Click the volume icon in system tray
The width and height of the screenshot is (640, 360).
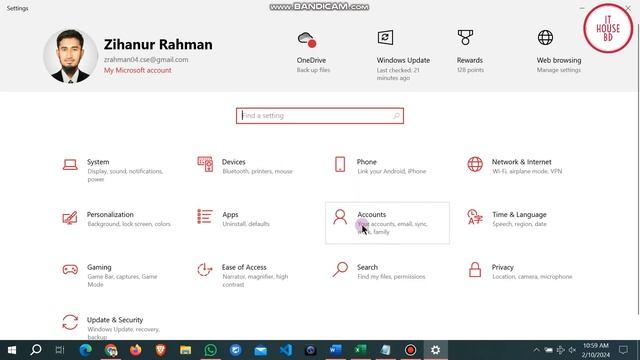(x=572, y=350)
